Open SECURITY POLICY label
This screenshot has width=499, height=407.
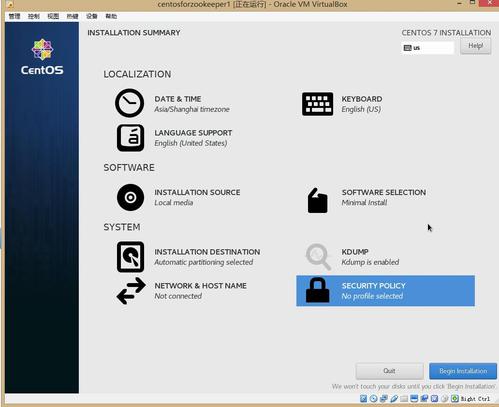373,286
